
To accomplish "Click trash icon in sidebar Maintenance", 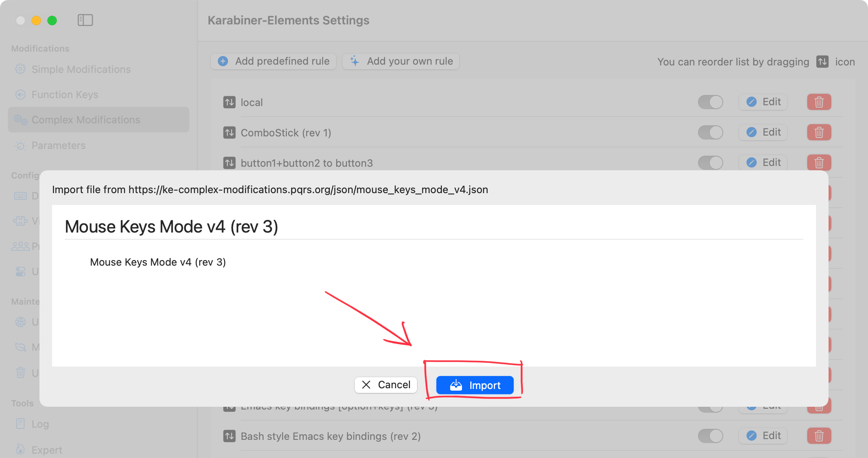I will point(21,372).
